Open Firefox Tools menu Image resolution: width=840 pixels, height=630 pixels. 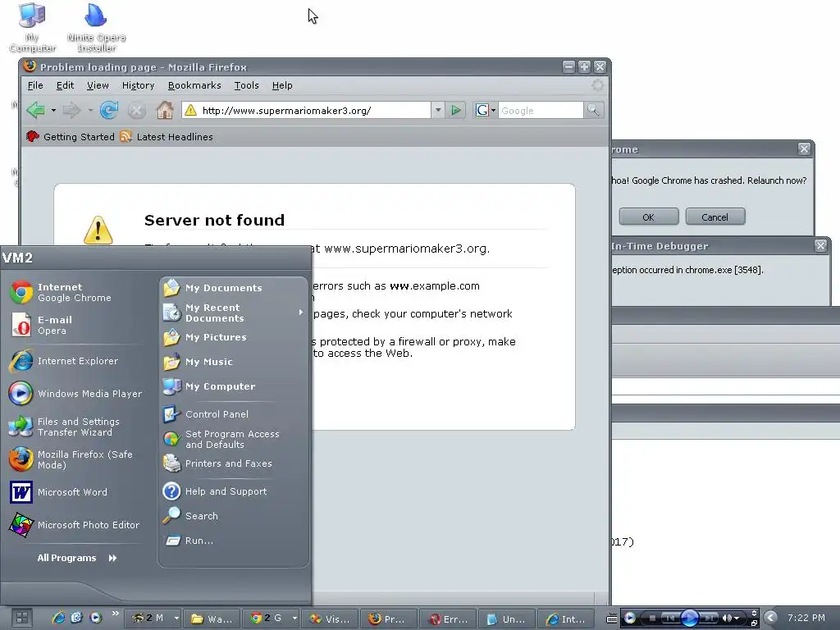pos(246,85)
